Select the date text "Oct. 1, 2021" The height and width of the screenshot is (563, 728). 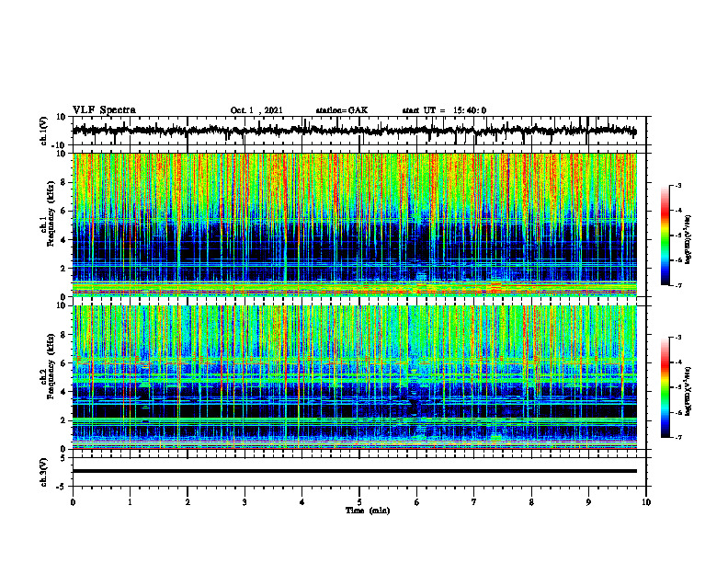pyautogui.click(x=256, y=110)
